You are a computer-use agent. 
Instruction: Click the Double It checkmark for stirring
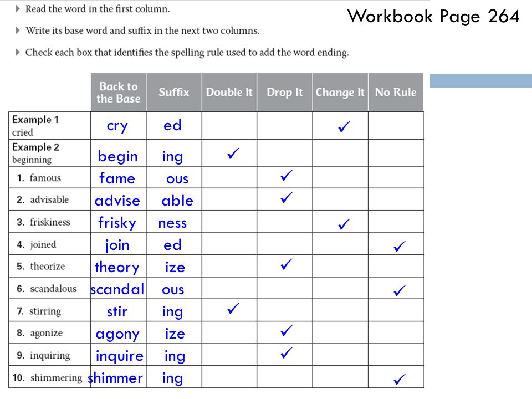click(233, 309)
